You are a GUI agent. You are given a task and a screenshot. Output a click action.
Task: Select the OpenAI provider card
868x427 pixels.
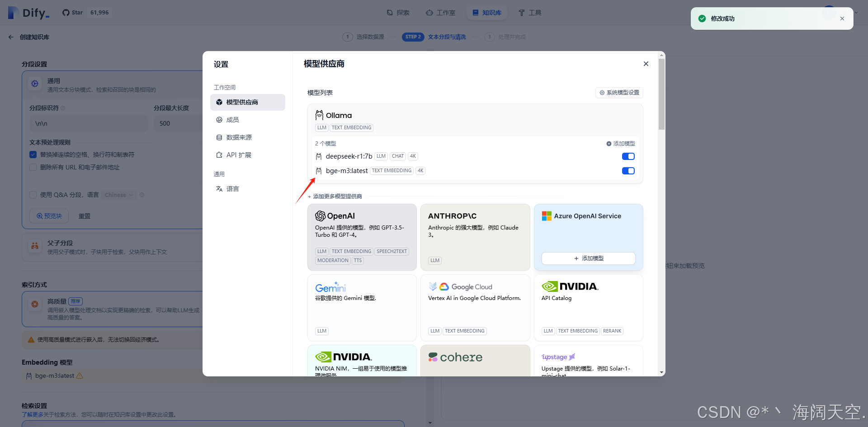click(x=362, y=237)
